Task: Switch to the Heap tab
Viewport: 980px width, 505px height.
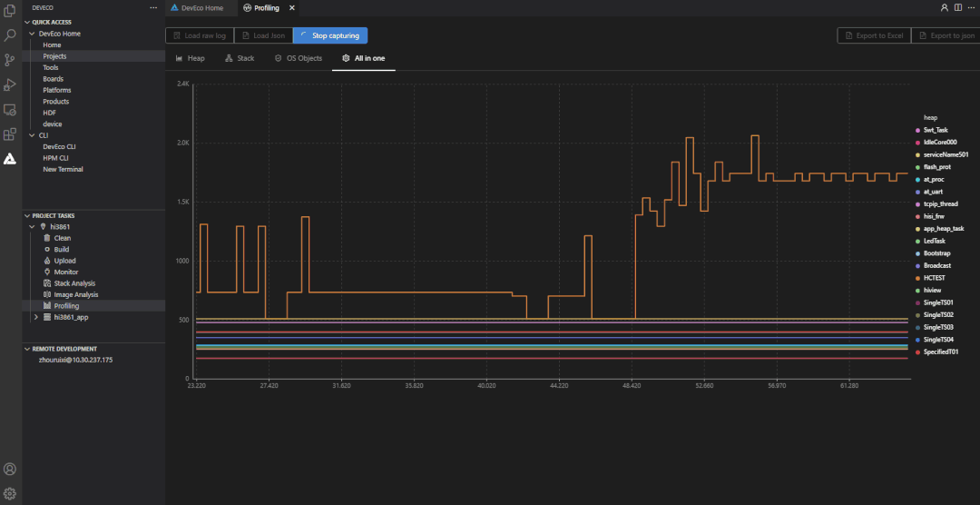Action: click(190, 58)
